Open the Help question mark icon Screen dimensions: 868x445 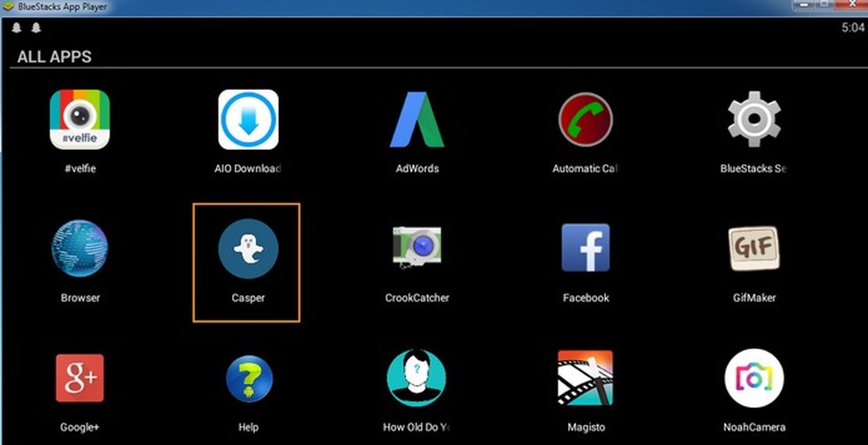tap(249, 379)
